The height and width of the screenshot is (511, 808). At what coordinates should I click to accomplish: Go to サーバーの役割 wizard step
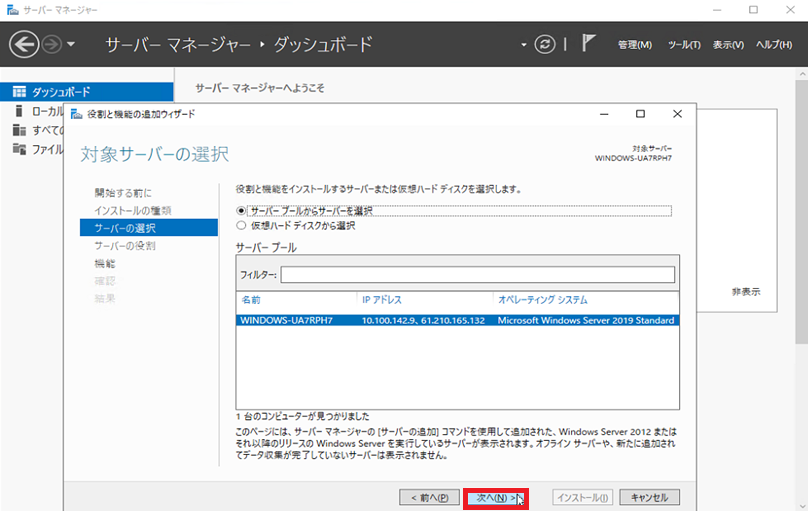[125, 246]
